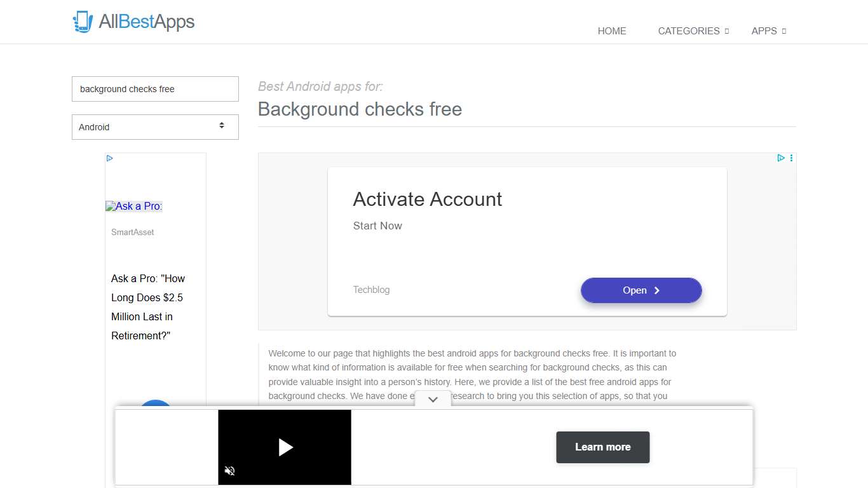
Task: Click the Learn more button
Action: (602, 447)
